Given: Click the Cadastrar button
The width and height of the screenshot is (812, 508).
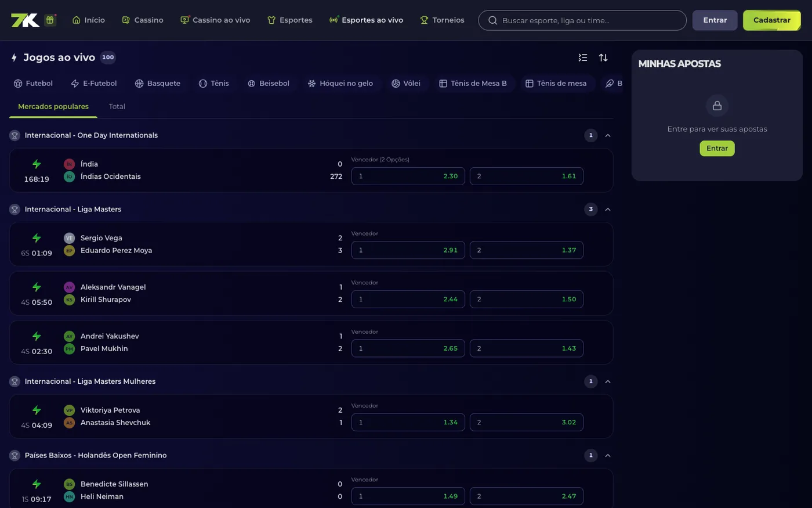Looking at the screenshot, I should click(x=772, y=20).
